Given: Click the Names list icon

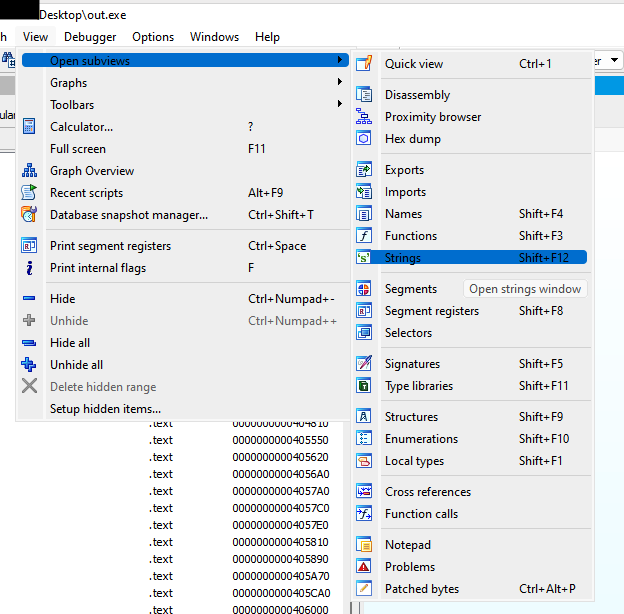Looking at the screenshot, I should tap(364, 214).
